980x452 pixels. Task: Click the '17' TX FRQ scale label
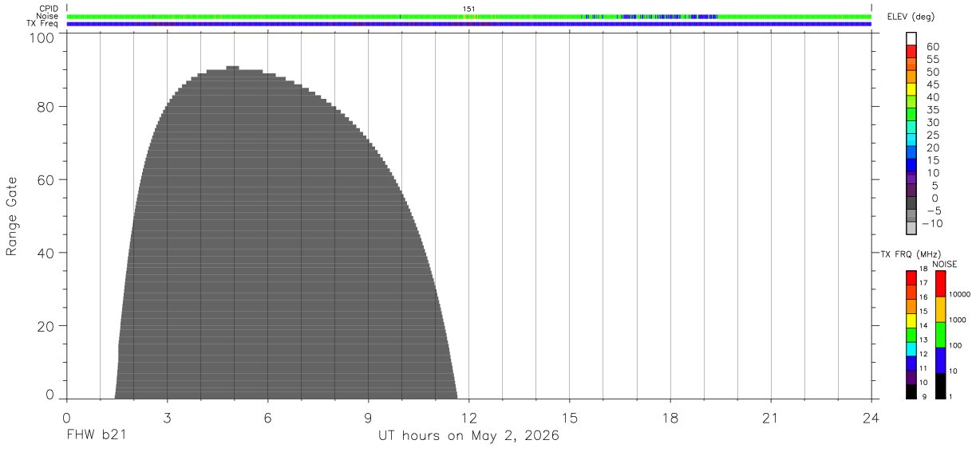(x=923, y=283)
